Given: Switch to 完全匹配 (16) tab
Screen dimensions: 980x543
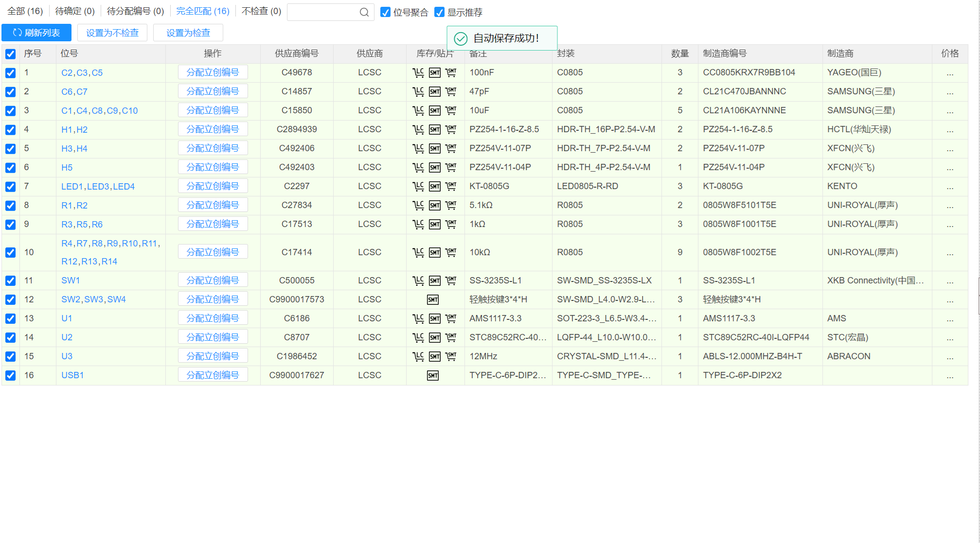Looking at the screenshot, I should pyautogui.click(x=202, y=11).
